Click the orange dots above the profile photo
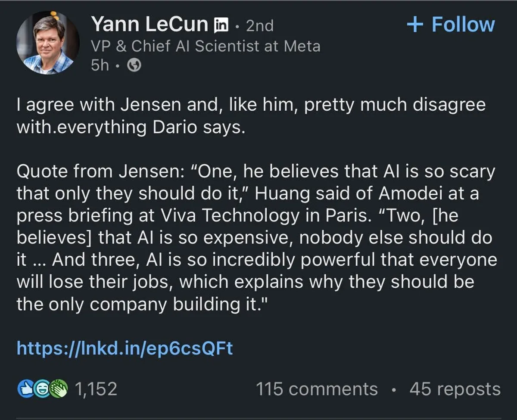 pos(55,16)
